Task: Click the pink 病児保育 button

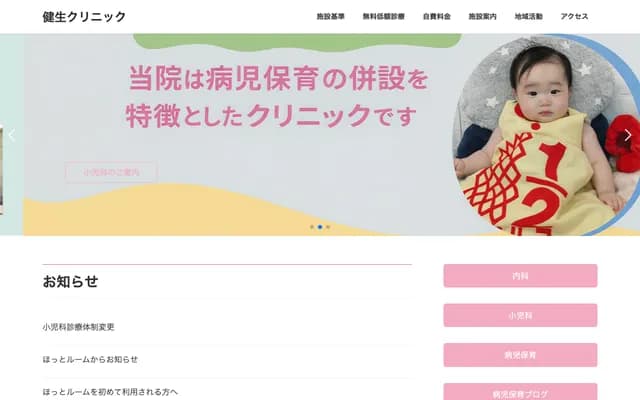Action: (520, 355)
